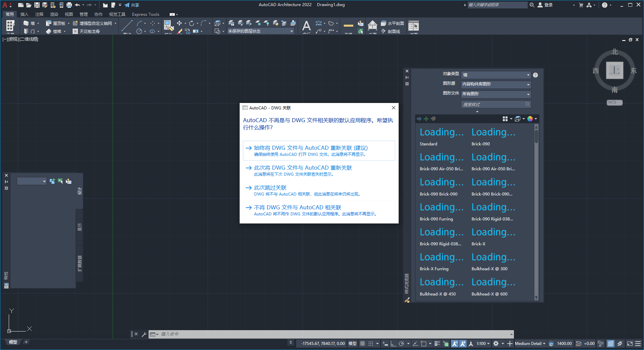Select the 墙 (Wall) tool
The width and height of the screenshot is (644, 350).
30,23
